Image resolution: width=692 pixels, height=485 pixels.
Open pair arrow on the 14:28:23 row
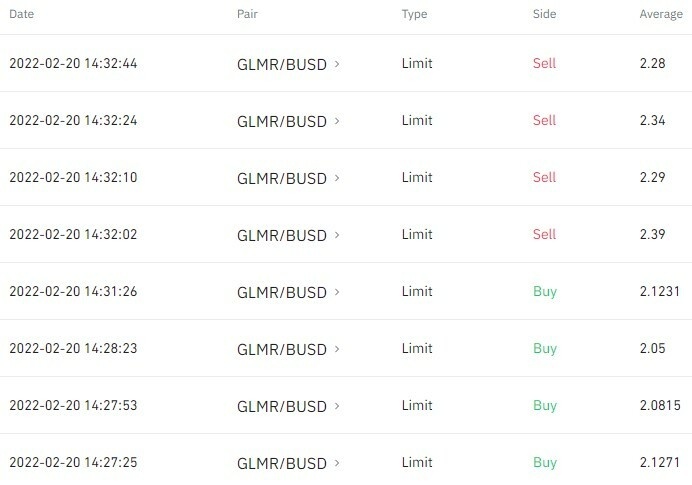click(337, 349)
